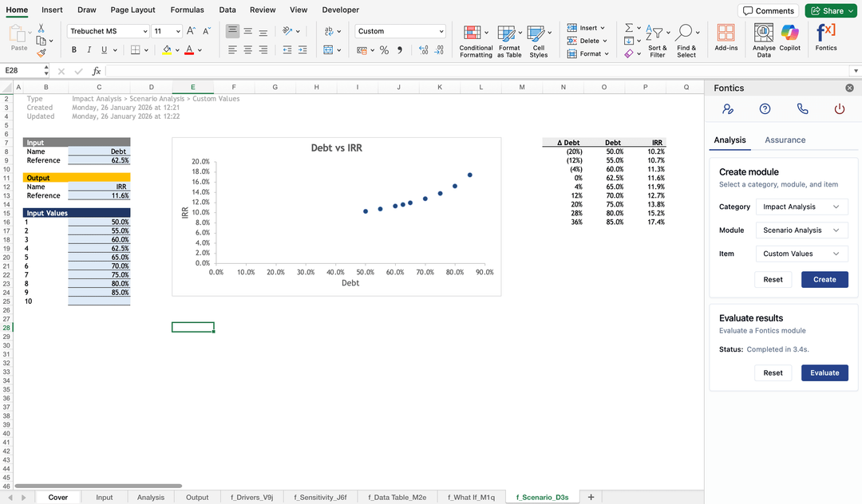Viewport: 862px width, 504px height.
Task: Click Fontics phone contact icon
Action: (803, 108)
